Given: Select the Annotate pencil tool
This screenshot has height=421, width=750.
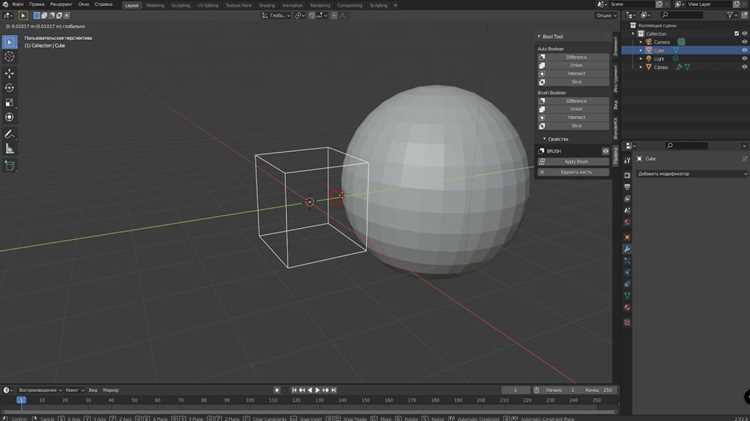Looking at the screenshot, I should pyautogui.click(x=9, y=134).
